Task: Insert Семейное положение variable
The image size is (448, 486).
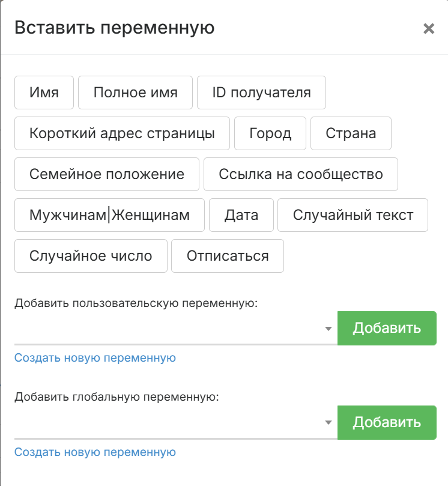Action: click(107, 174)
